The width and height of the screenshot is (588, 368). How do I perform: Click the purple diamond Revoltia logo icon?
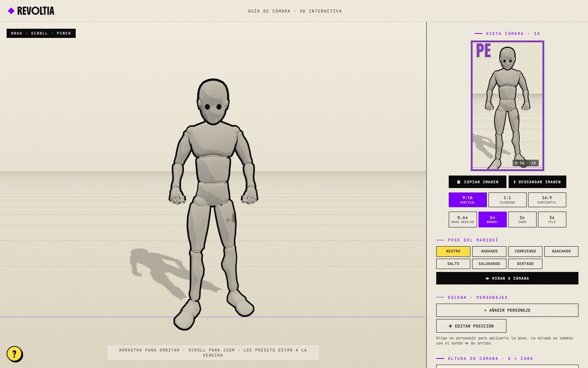click(x=11, y=11)
